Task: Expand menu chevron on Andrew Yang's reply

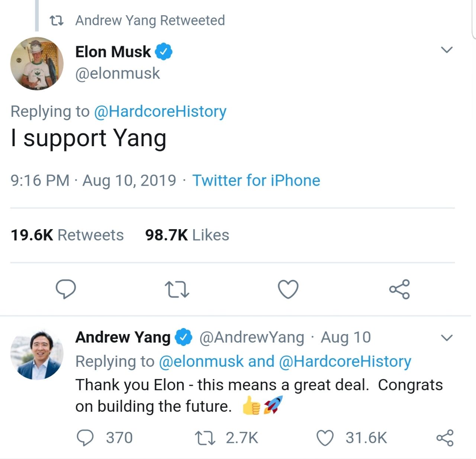Action: (x=446, y=338)
